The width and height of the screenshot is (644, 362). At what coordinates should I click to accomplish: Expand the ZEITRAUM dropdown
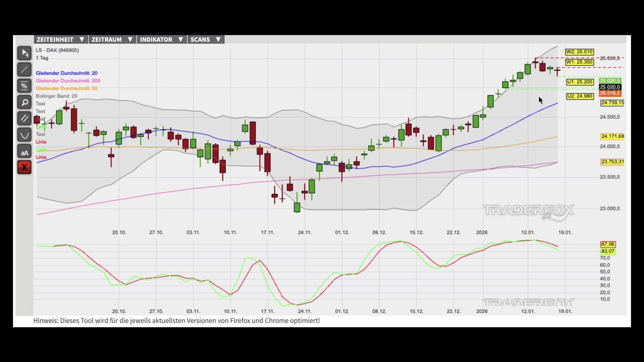(x=112, y=40)
